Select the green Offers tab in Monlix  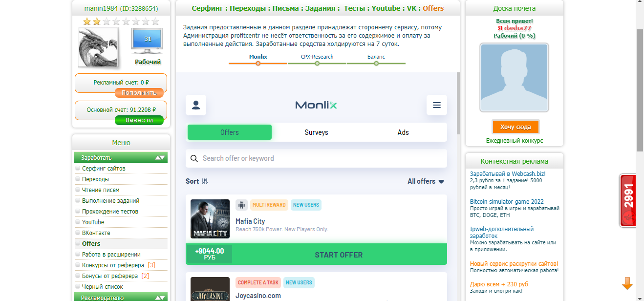230,132
